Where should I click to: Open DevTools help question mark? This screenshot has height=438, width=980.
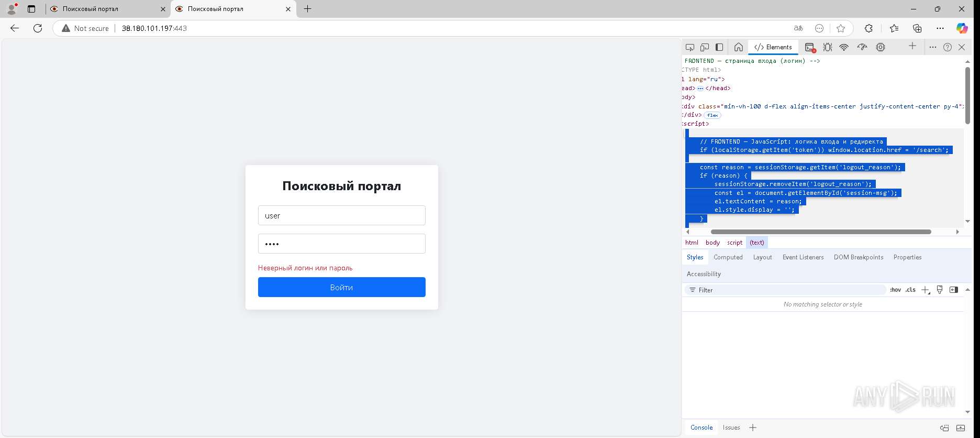pyautogui.click(x=948, y=47)
